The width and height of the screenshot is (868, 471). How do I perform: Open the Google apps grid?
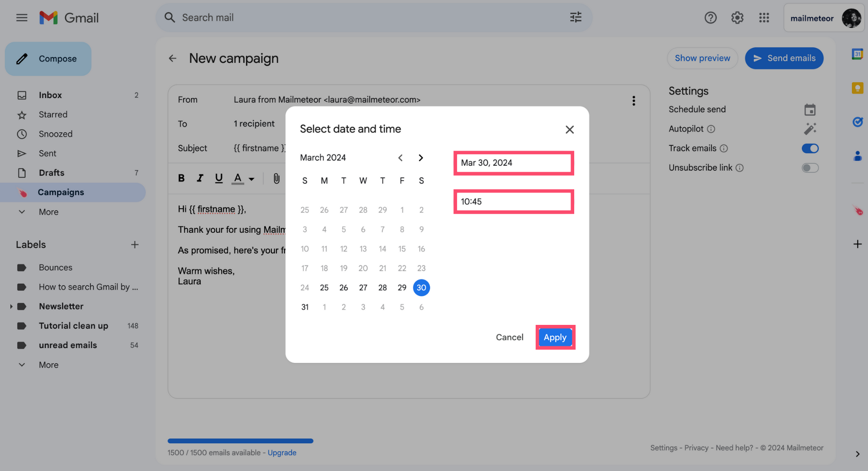pyautogui.click(x=764, y=18)
